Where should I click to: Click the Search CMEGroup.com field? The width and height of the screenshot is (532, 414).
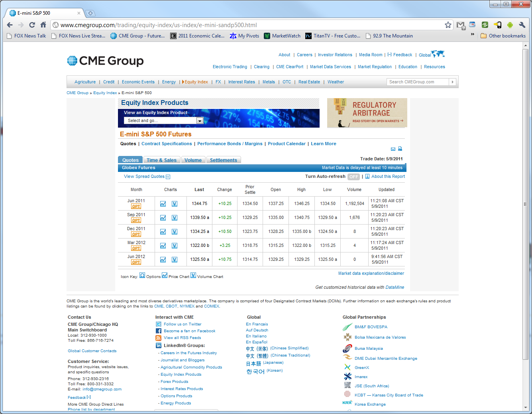418,82
